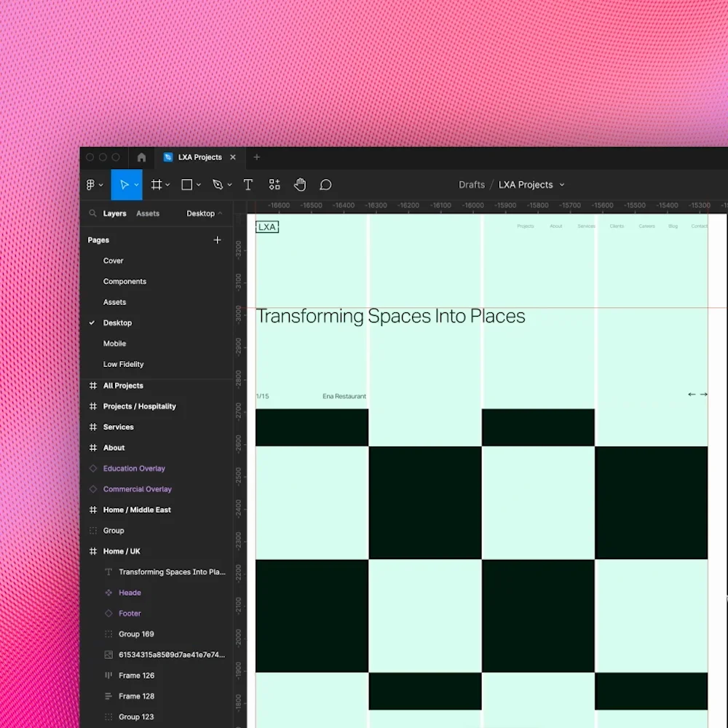728x728 pixels.
Task: Select the Transforming Spaces Into Places heading
Action: coord(390,316)
